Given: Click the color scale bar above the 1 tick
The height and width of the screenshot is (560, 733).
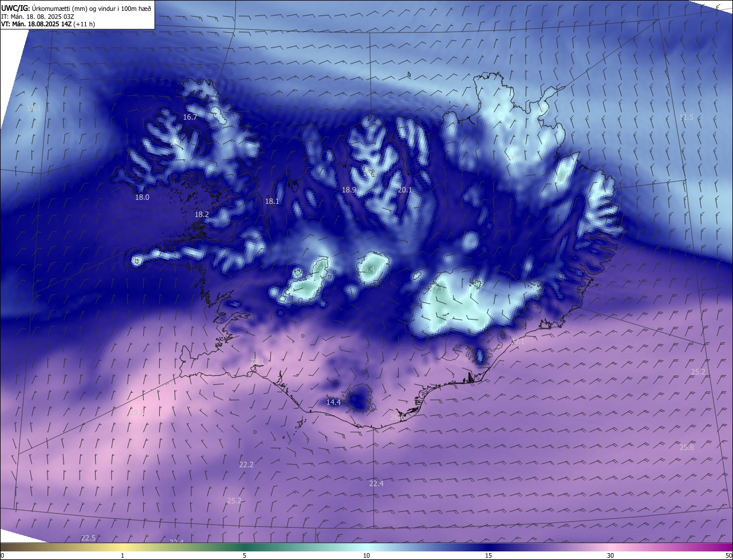Looking at the screenshot, I should [x=123, y=547].
